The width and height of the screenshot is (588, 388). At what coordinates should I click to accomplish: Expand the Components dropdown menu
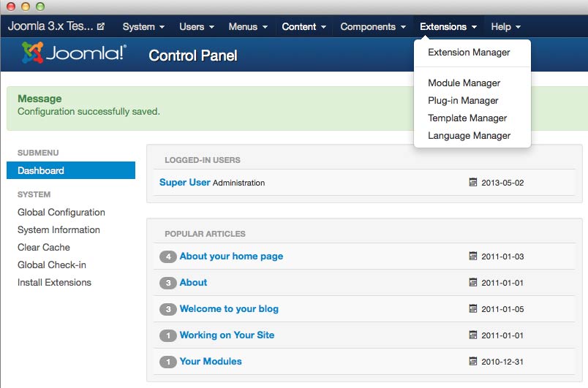point(373,27)
